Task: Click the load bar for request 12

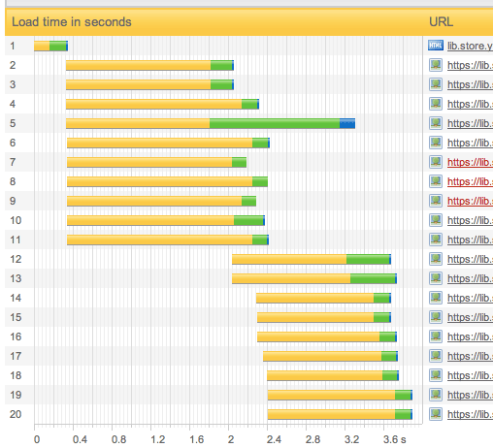Action: click(312, 259)
